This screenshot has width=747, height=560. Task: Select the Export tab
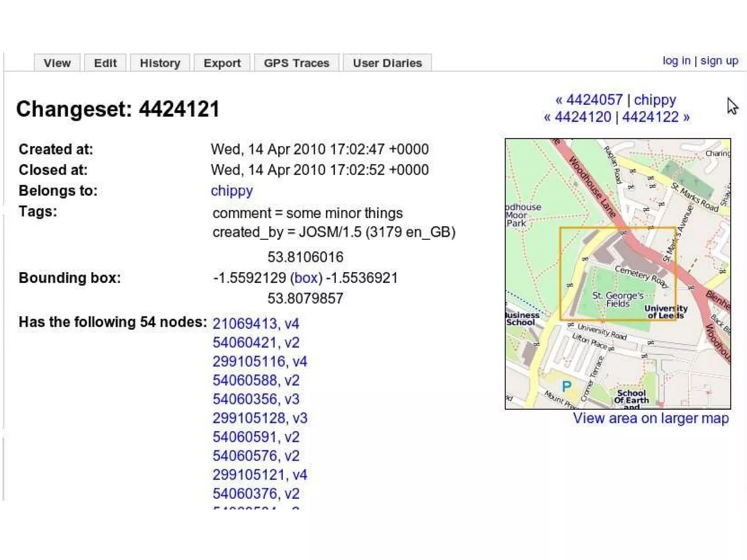(x=222, y=63)
